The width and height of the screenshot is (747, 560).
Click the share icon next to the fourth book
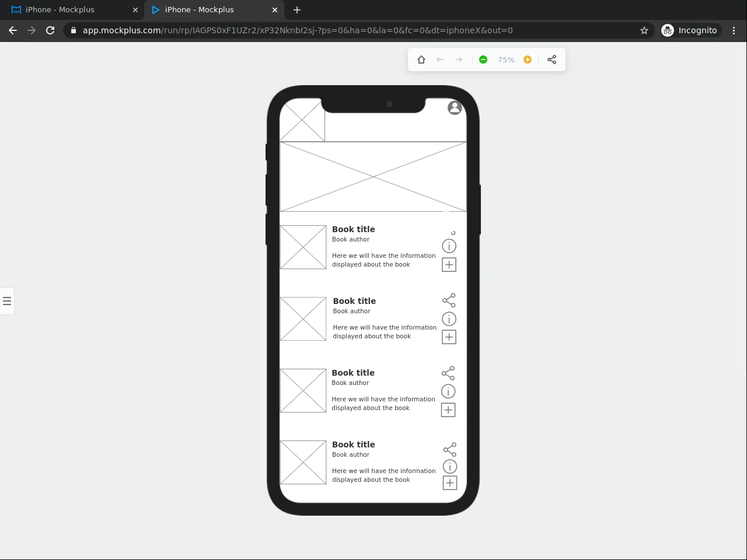[449, 449]
